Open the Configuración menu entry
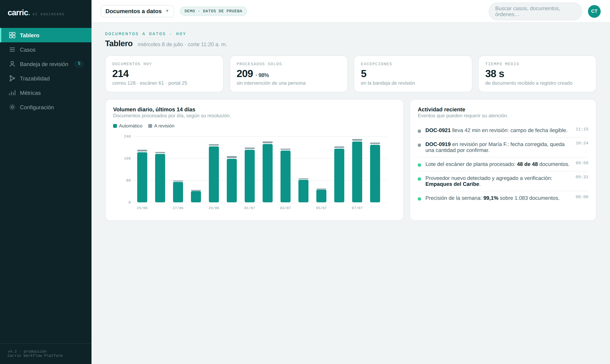This screenshot has width=610, height=364. 46,107
